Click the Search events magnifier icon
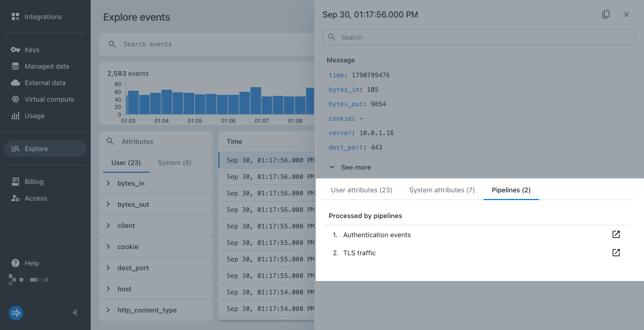644x330 pixels. [112, 44]
